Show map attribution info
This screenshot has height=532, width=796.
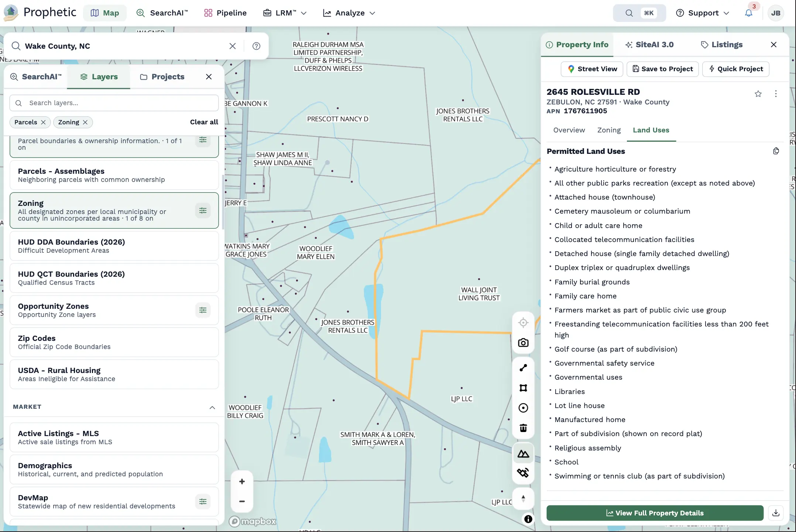pos(528,519)
